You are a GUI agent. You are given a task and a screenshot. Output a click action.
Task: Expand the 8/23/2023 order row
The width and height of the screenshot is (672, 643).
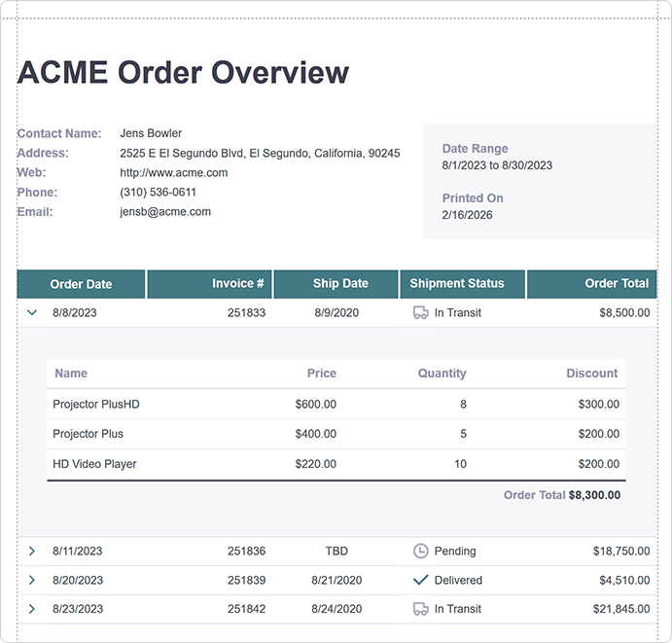[32, 609]
